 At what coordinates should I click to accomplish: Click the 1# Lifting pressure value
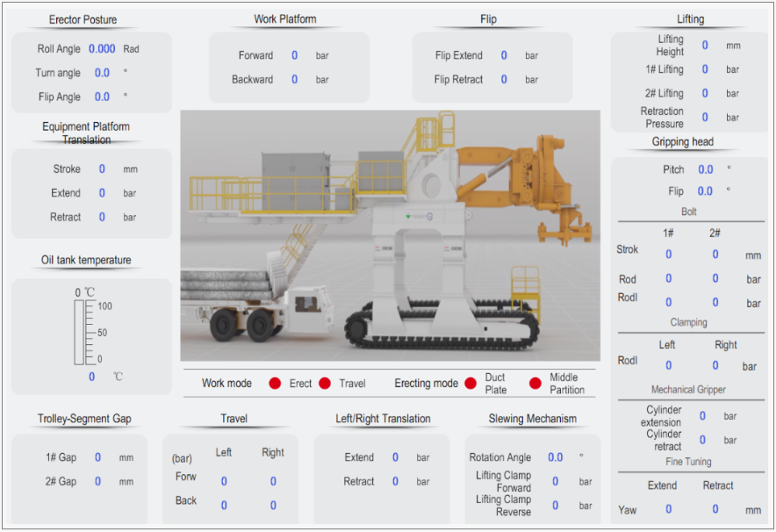pos(705,69)
